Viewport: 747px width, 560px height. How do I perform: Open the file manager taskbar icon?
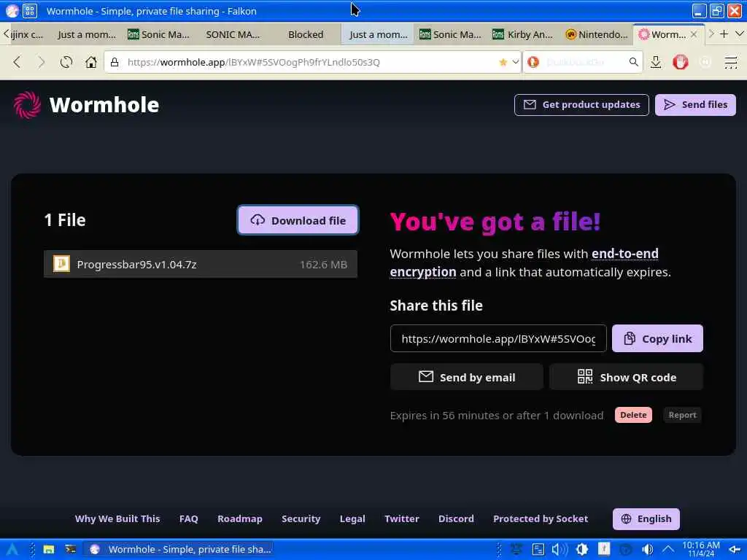(49, 549)
